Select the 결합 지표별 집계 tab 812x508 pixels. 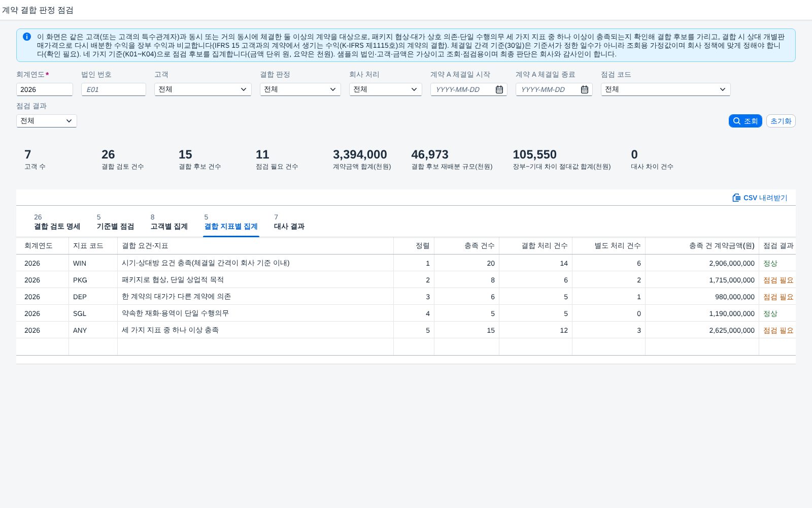231,222
